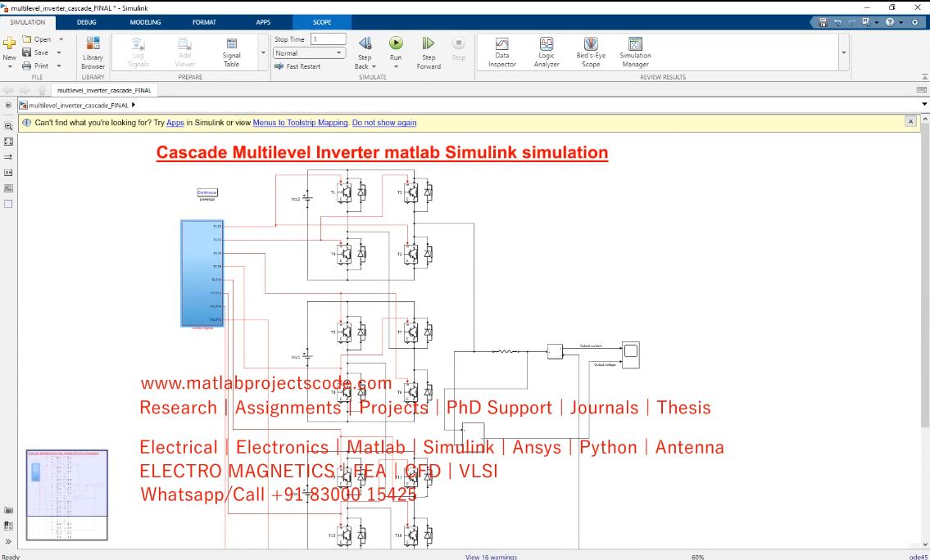Click the explorer bar icon above the chevrons
The width and height of the screenshot is (930, 560).
tap(8, 526)
